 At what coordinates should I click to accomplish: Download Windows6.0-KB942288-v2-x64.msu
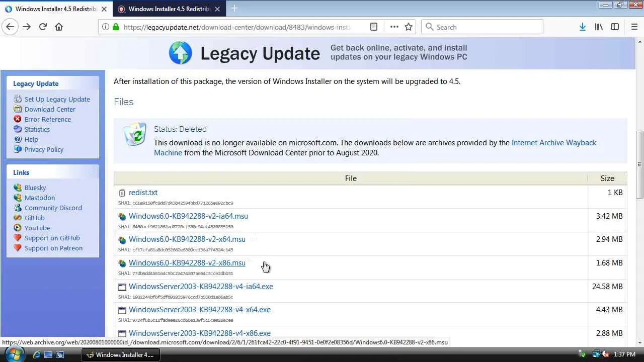point(187,239)
